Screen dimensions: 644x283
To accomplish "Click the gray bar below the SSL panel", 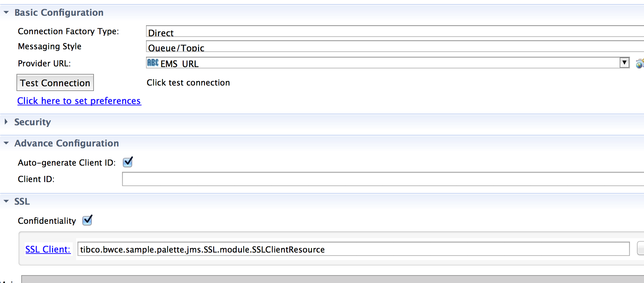I will (332, 279).
